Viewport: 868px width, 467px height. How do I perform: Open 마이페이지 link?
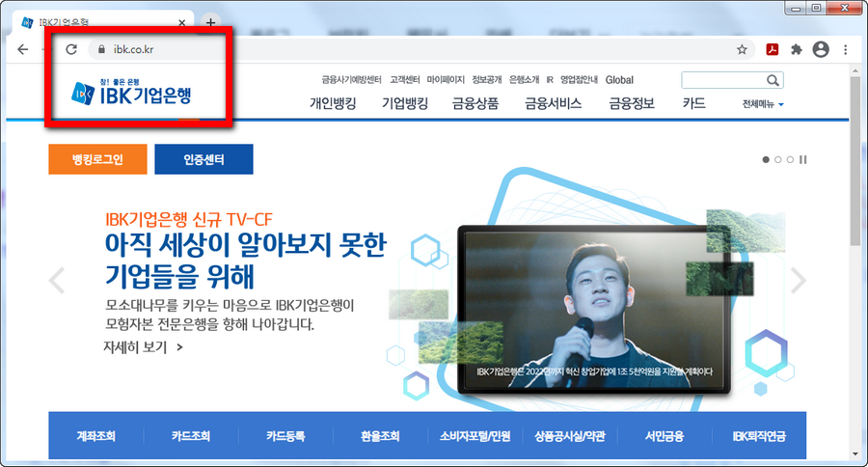[446, 80]
